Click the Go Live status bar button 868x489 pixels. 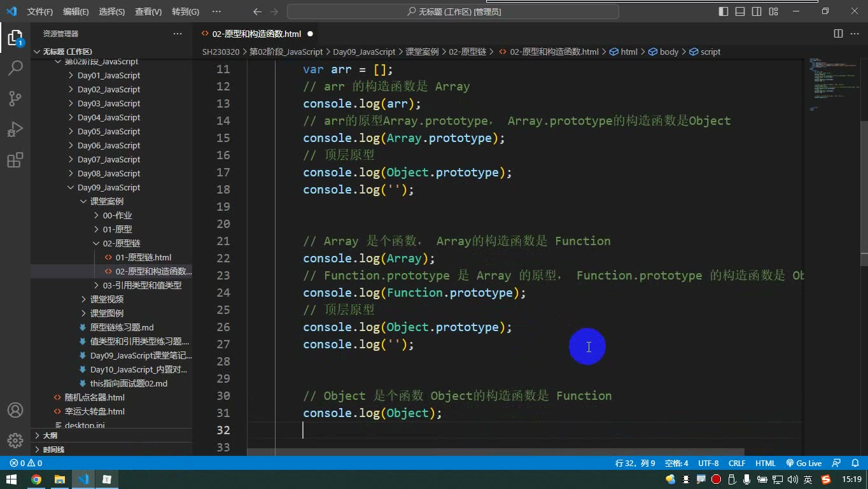[x=804, y=464]
